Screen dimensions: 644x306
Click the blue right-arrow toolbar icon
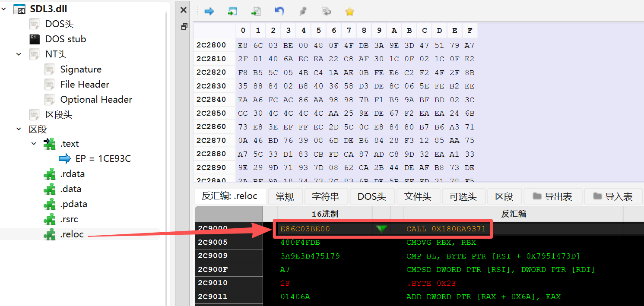[209, 11]
